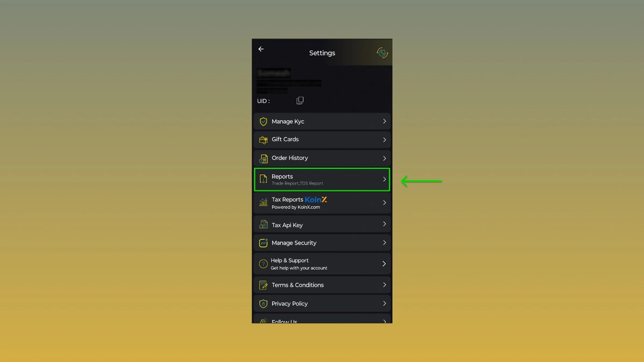
Task: Tap the Tax Reports chart icon
Action: (x=264, y=202)
